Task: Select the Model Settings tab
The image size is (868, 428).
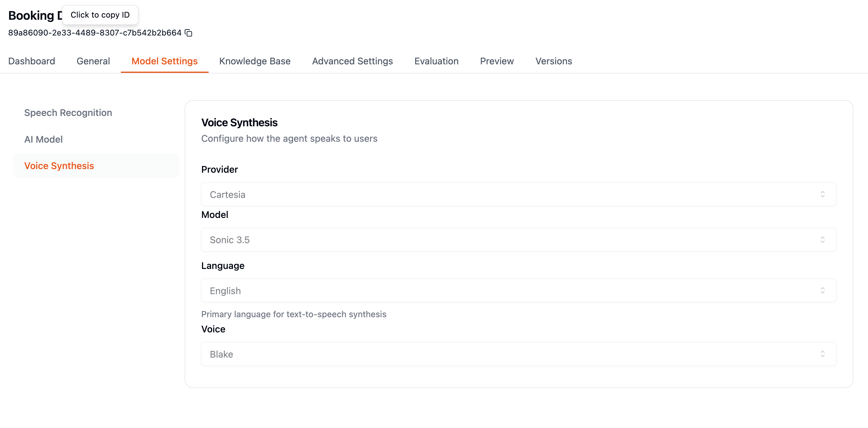Action: tap(164, 61)
